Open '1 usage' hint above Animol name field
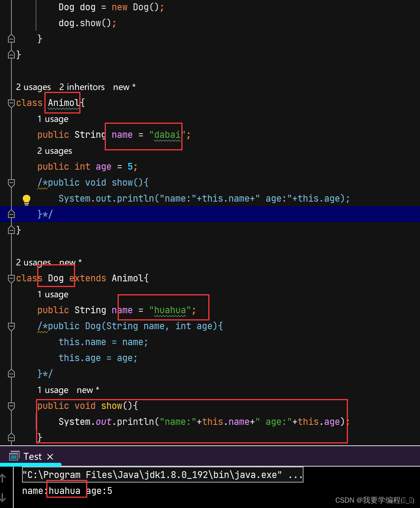Screen dimensions: 420x508 pos(53,119)
